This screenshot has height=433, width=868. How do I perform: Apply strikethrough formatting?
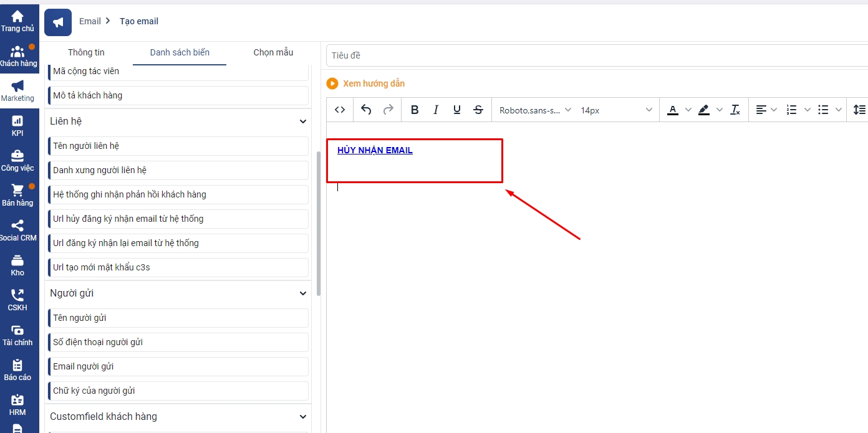point(478,110)
